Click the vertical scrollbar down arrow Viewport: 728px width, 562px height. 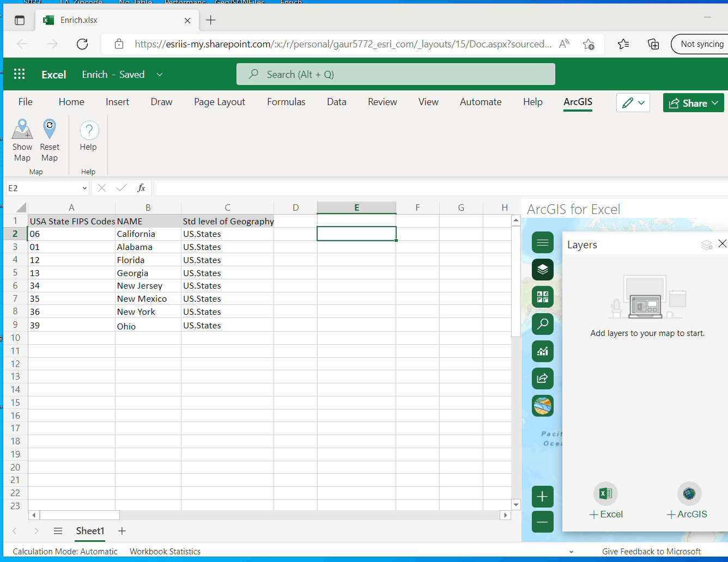516,505
